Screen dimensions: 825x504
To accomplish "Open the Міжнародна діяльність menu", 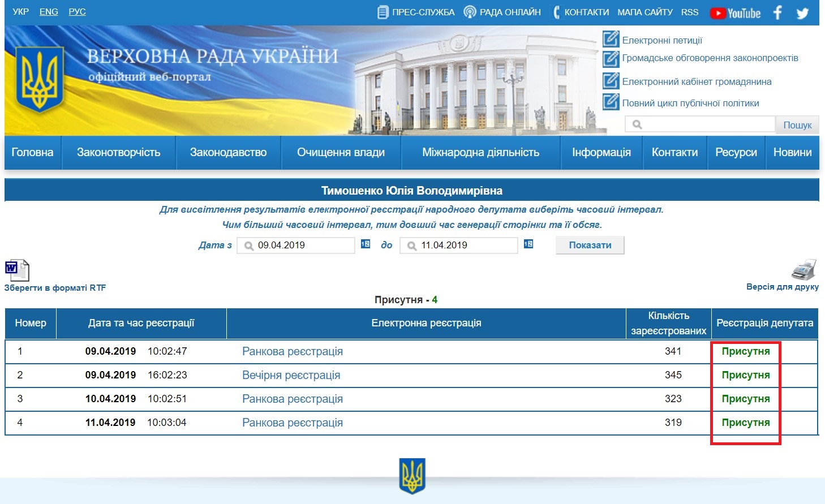I will 480,153.
